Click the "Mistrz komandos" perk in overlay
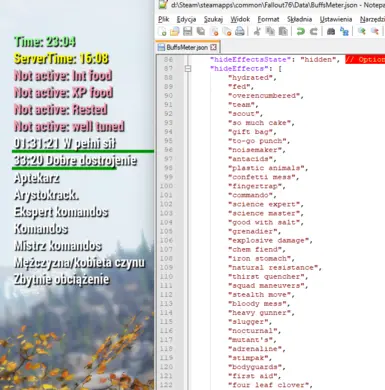Screen dimensions: 385x390 pos(58,246)
